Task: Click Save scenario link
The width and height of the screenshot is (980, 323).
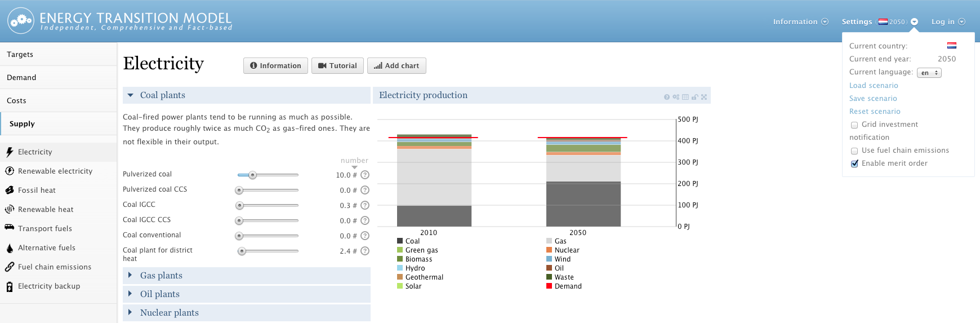Action: coord(873,98)
